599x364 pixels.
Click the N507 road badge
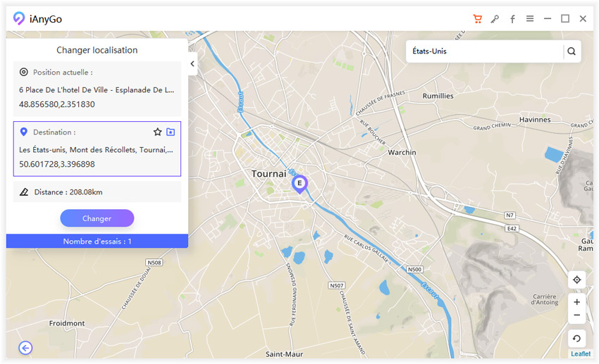(337, 285)
